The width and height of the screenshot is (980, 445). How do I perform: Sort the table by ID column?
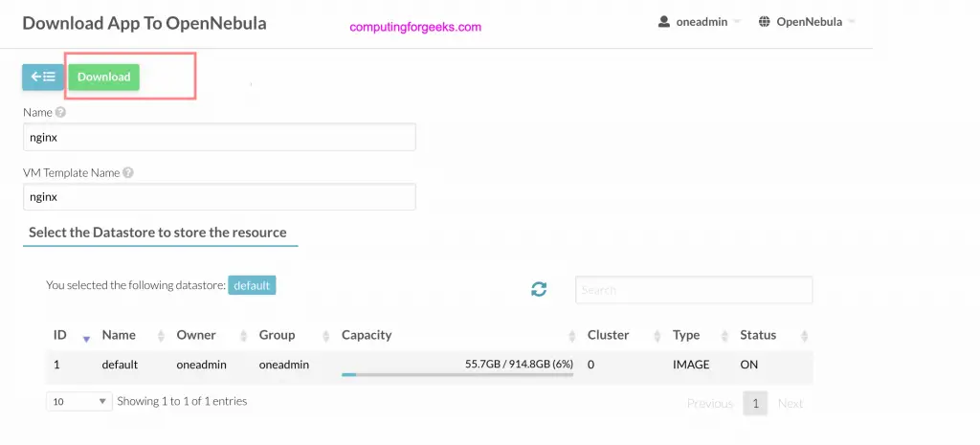[x=72, y=335]
